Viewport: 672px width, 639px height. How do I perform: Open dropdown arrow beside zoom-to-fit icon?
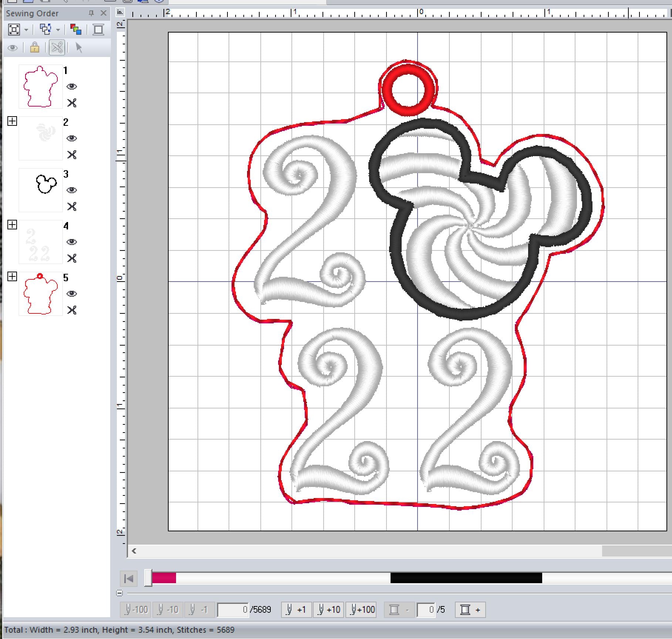26,30
